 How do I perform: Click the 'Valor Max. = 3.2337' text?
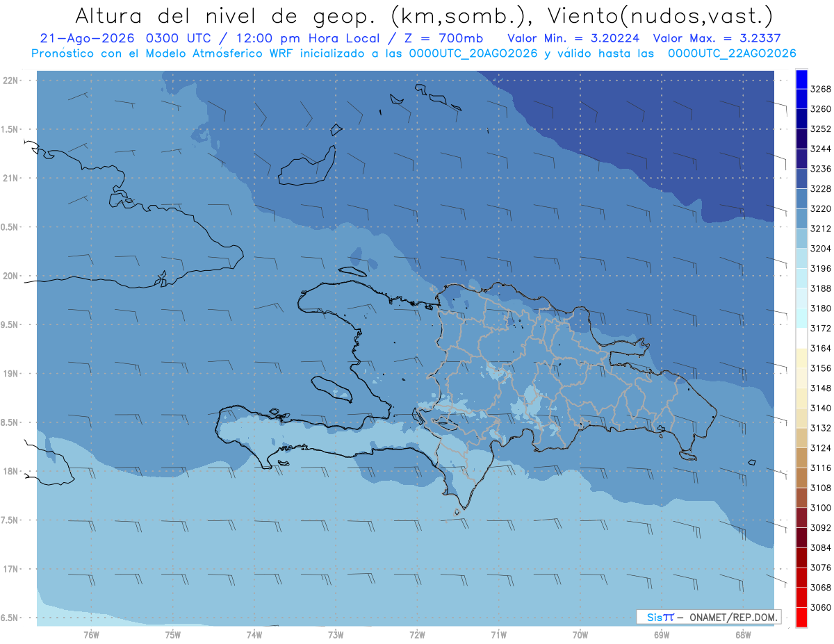tap(717, 39)
